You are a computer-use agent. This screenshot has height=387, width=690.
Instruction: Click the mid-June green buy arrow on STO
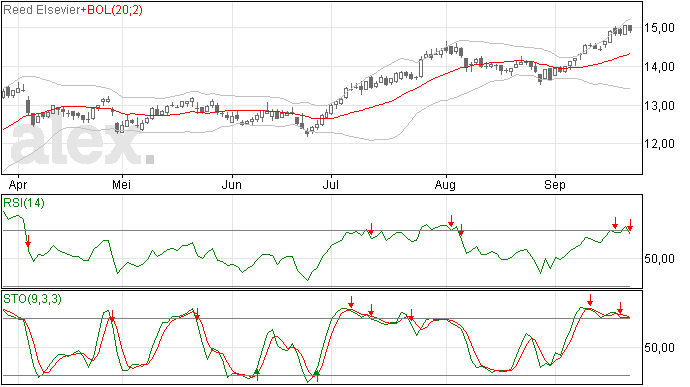tap(257, 374)
